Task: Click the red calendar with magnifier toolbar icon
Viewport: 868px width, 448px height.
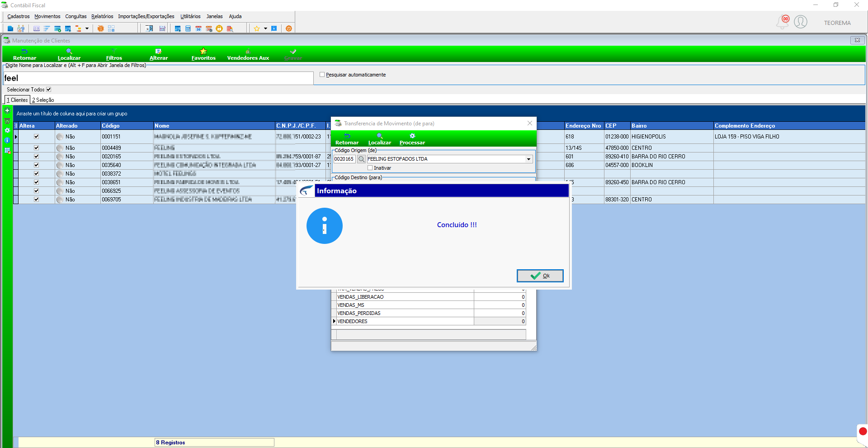Action: [x=230, y=29]
